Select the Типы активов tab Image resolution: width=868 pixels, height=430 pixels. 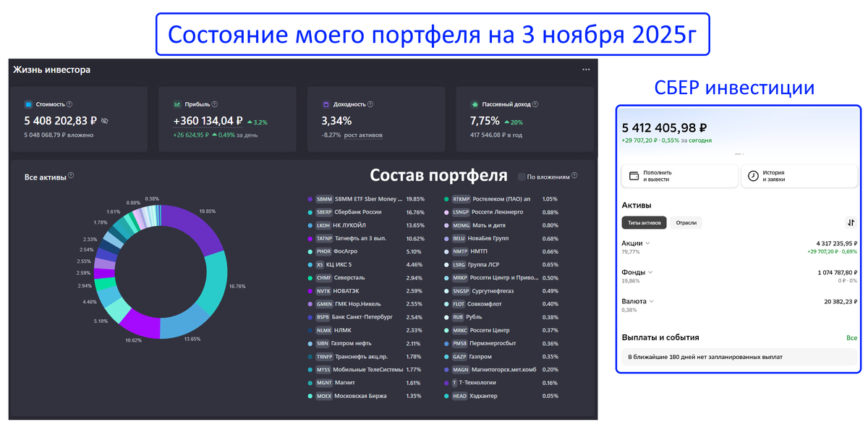click(x=644, y=223)
